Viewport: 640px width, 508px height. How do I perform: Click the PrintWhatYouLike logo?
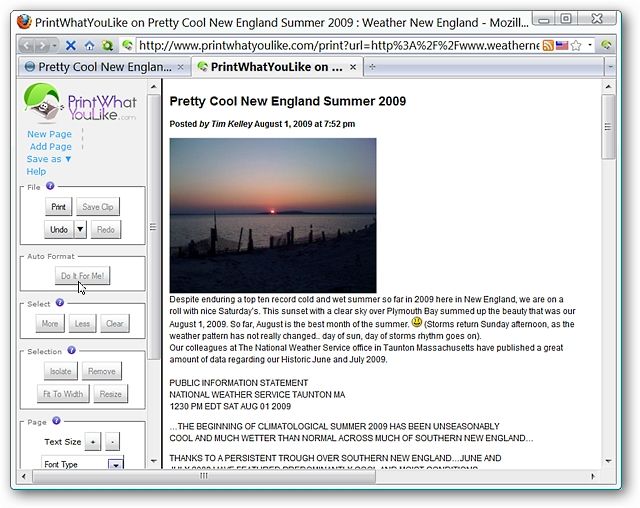coord(80,103)
